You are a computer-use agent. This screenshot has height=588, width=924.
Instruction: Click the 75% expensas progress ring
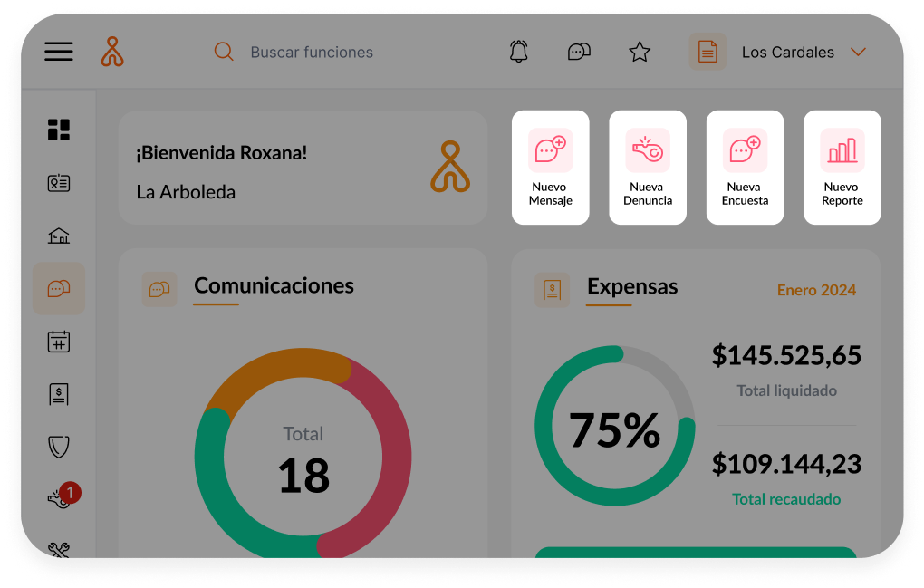pos(615,426)
